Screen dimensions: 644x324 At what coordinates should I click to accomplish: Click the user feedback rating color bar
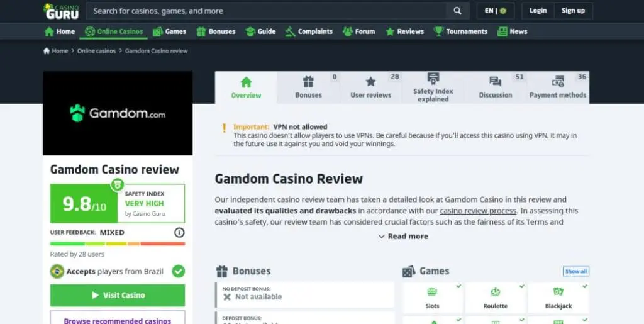click(x=118, y=243)
